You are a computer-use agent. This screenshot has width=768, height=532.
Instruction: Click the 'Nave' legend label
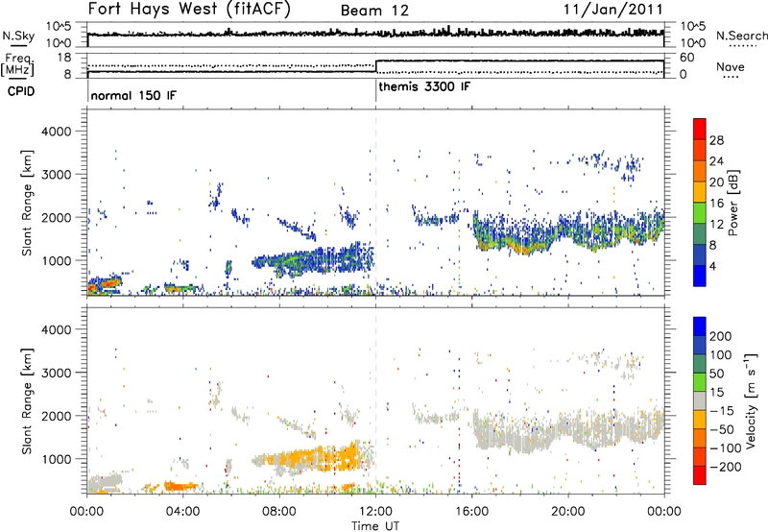(731, 66)
